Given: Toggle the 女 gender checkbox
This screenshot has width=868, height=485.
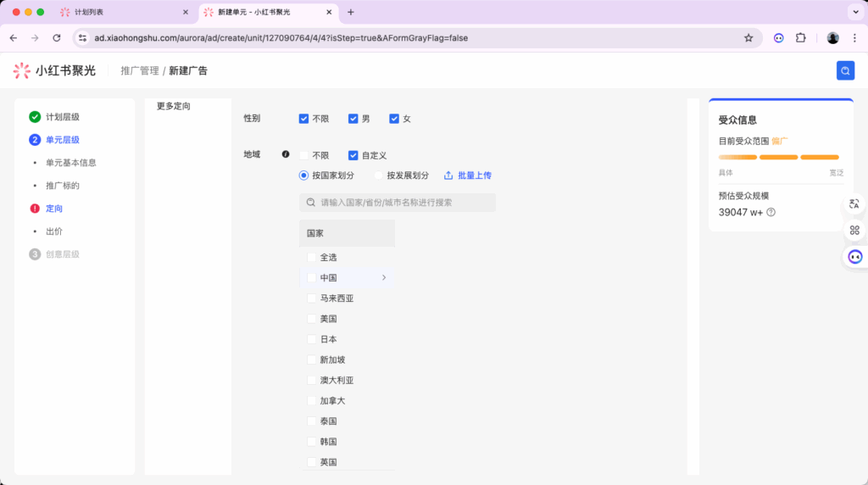Looking at the screenshot, I should point(393,119).
